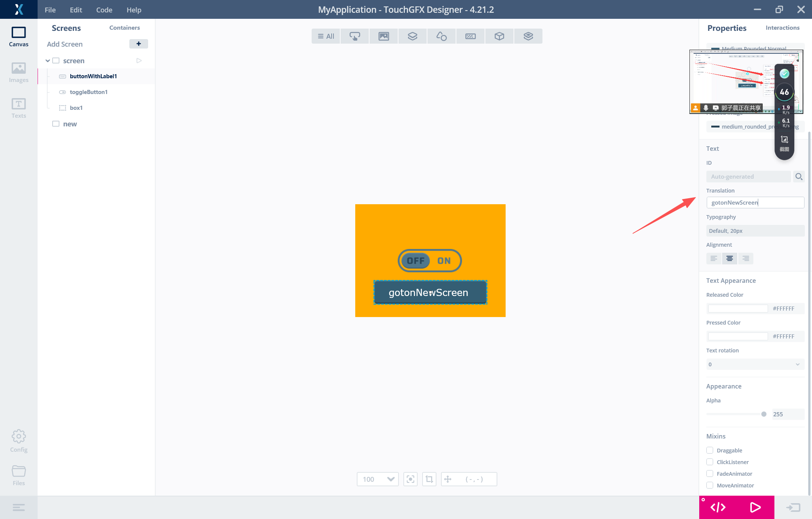Enable the ClickListener mixin checkbox
Viewport: 812px width, 519px height.
710,462
